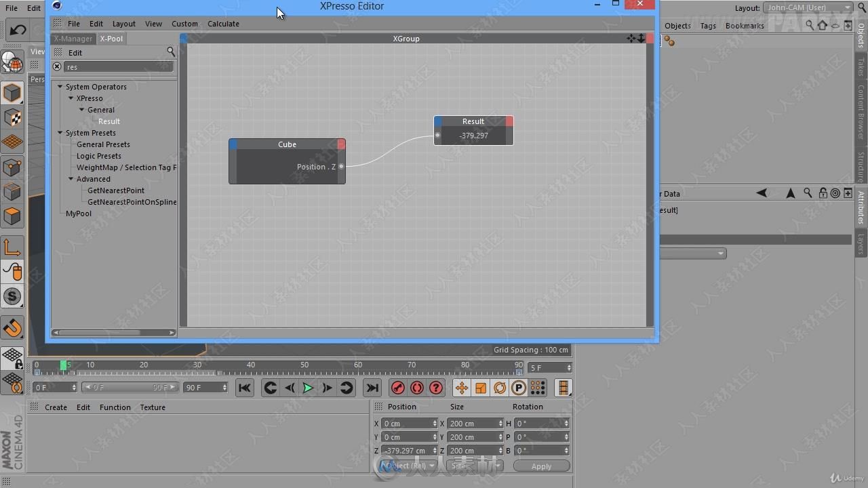Click the Apply button in coordinates
Image resolution: width=868 pixels, height=488 pixels.
(x=541, y=466)
